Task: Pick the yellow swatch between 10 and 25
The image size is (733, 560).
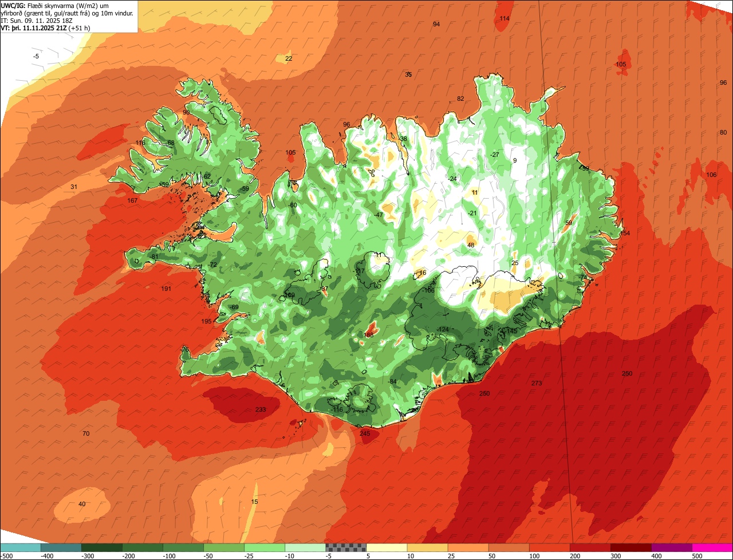Action: 428,547
